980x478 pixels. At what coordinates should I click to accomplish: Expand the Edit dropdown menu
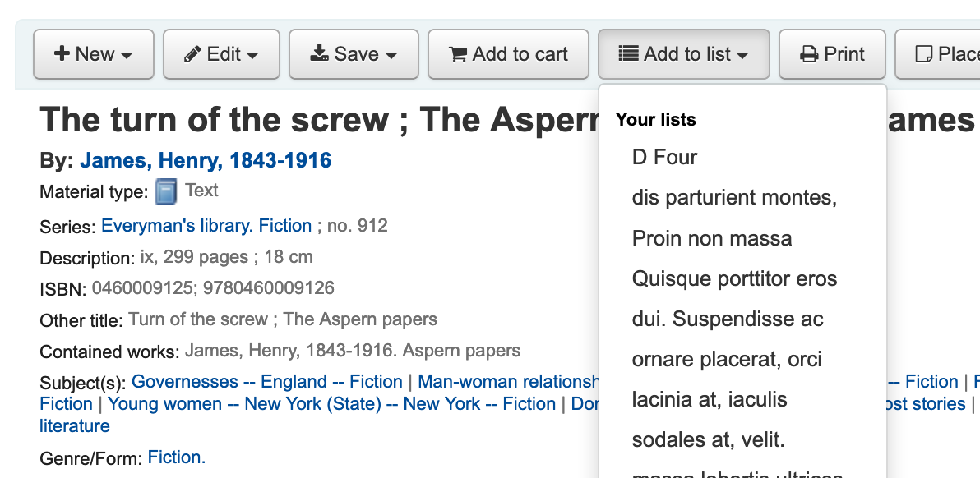(x=221, y=54)
